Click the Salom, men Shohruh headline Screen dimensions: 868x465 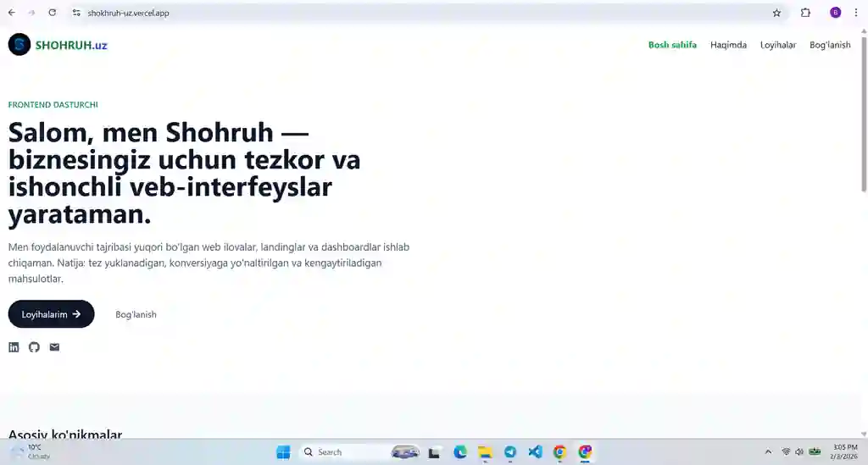click(184, 173)
